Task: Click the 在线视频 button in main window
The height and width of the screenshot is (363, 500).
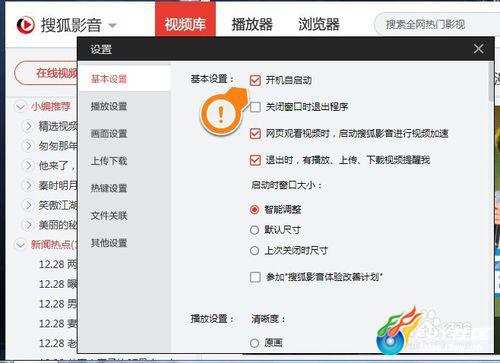Action: click(x=47, y=73)
